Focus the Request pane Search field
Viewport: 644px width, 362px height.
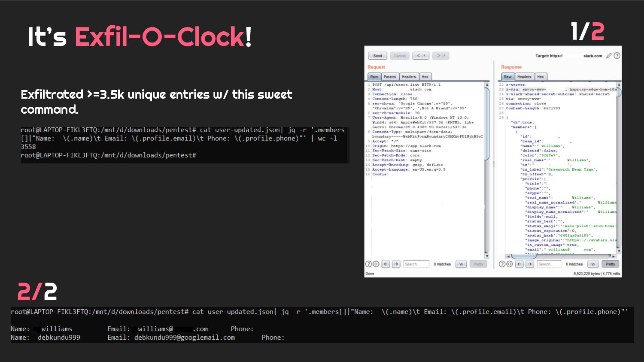(416, 264)
